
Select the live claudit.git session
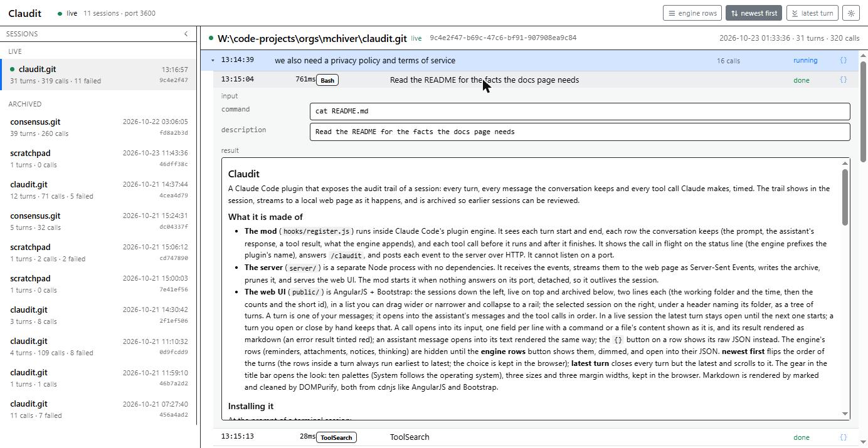click(x=98, y=75)
